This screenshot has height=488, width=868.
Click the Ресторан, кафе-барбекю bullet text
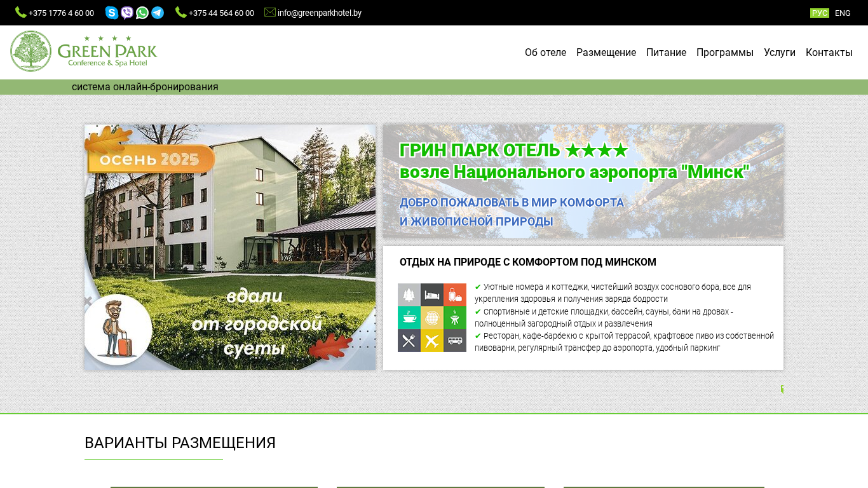click(624, 342)
